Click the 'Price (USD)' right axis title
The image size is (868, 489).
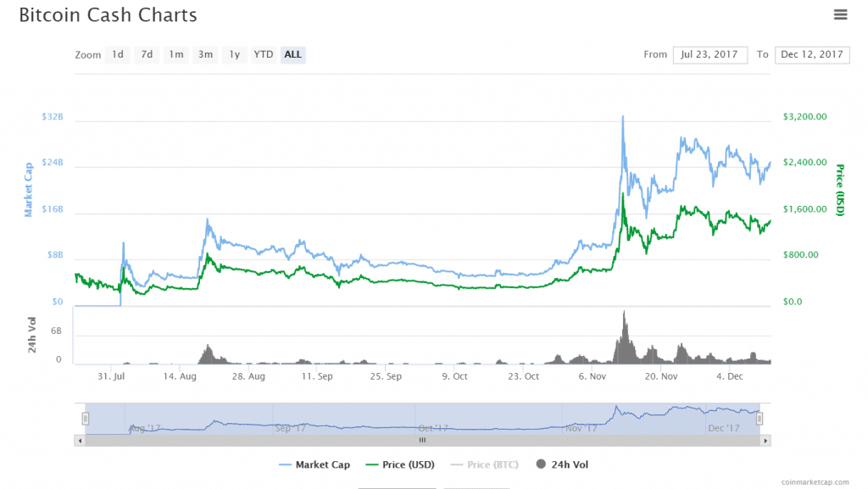[840, 191]
